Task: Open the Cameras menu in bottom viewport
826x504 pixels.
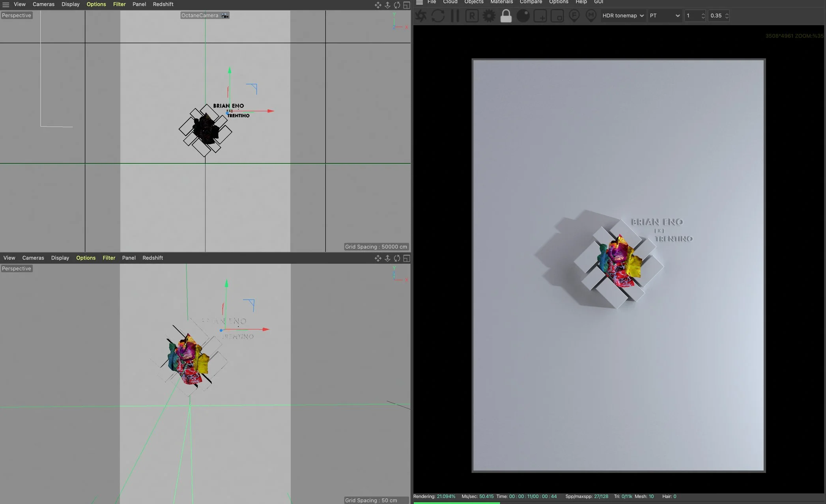Action: click(x=33, y=258)
